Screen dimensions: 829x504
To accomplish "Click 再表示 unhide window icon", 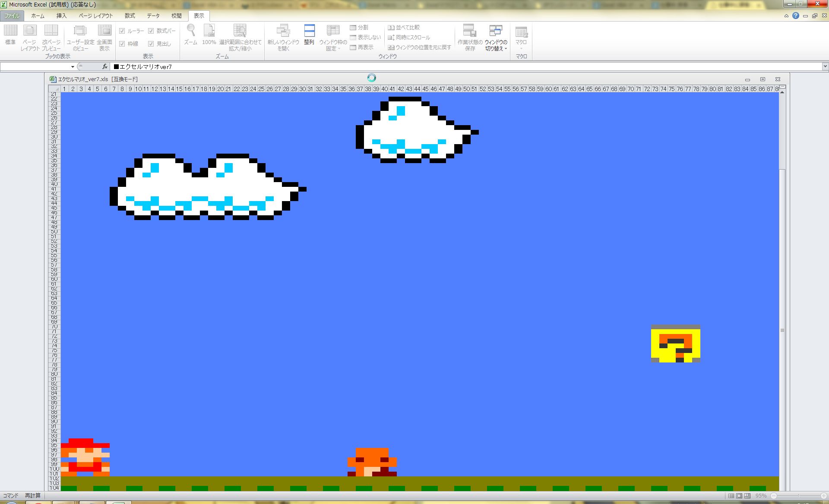I will click(x=362, y=47).
